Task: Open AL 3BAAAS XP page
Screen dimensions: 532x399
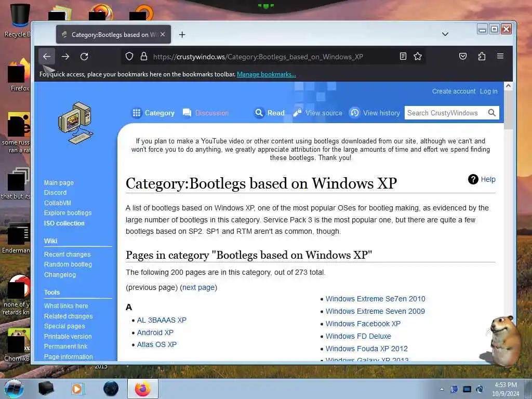Action: point(162,320)
